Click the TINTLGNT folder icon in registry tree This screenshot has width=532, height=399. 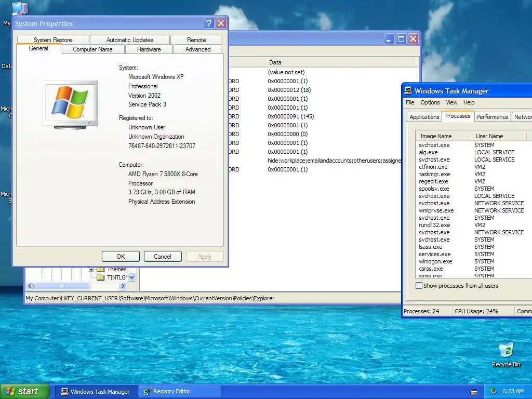click(x=100, y=277)
